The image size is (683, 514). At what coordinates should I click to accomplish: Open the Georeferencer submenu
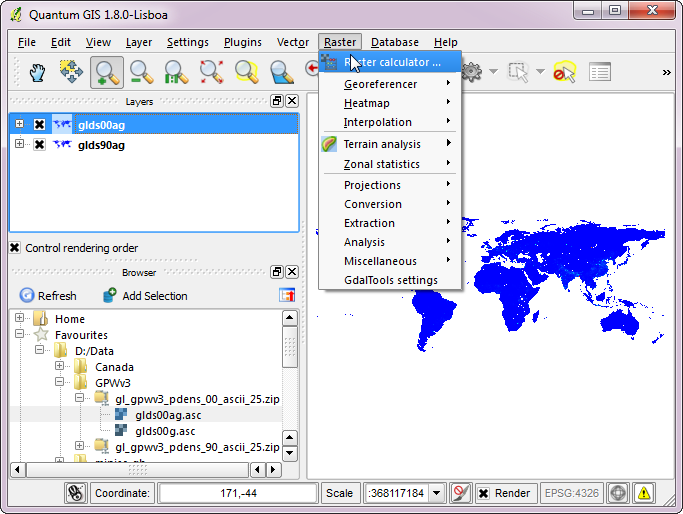390,84
